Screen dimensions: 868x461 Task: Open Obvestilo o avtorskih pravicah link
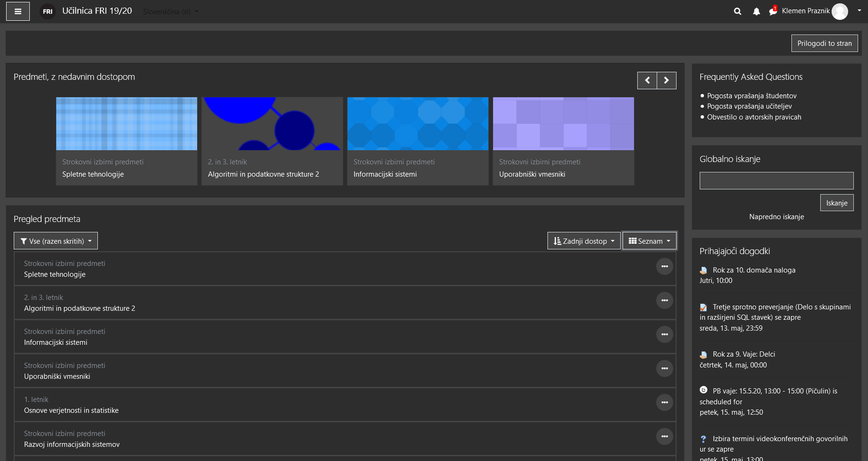tap(754, 117)
